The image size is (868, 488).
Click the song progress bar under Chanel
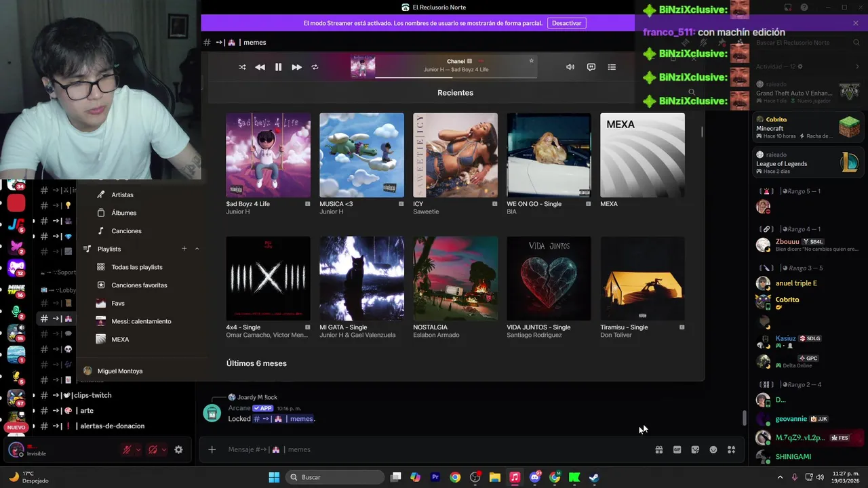point(456,77)
